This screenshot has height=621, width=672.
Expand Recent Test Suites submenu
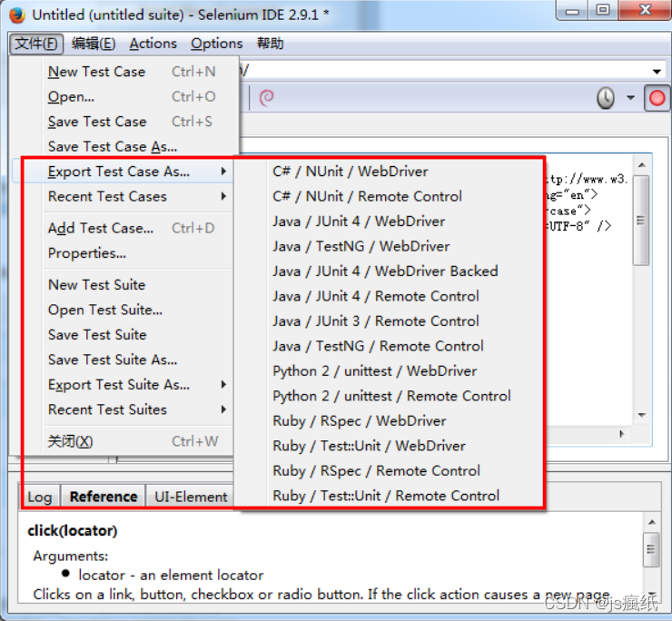(x=124, y=409)
